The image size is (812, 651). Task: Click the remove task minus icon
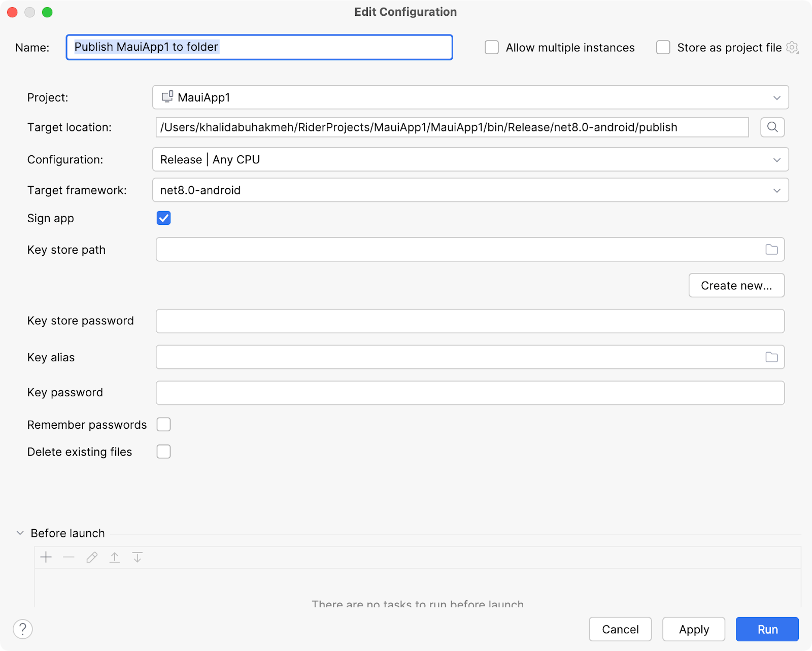tap(69, 557)
